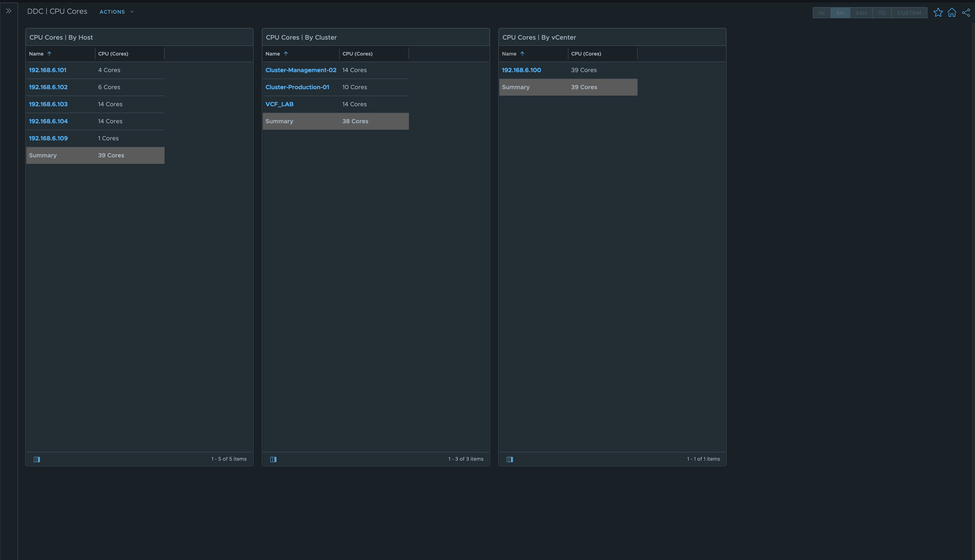Open host 192.168.6.103 link
The image size is (975, 560).
[x=48, y=104]
